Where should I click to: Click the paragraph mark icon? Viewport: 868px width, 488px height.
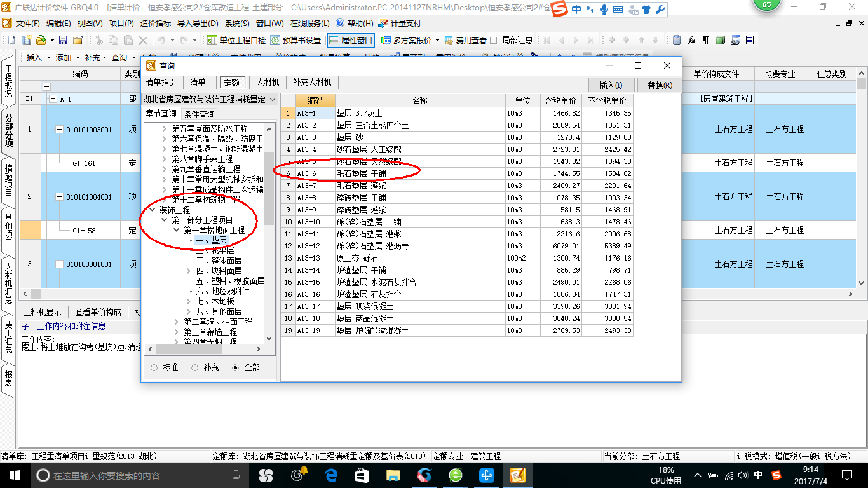pos(705,40)
